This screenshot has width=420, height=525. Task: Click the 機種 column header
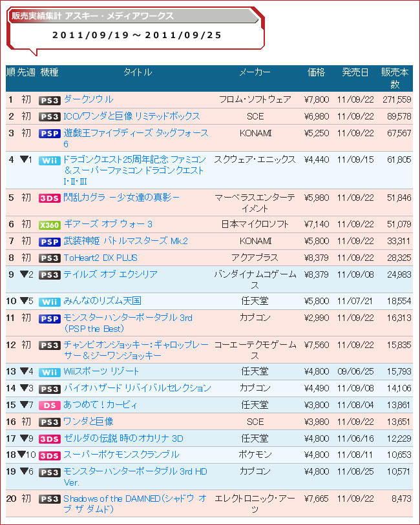[x=50, y=72]
